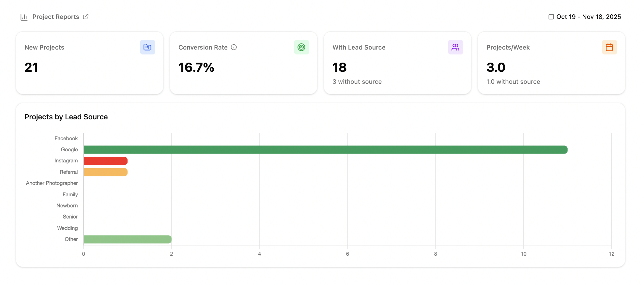Click the '3 without source' text

pyautogui.click(x=357, y=82)
